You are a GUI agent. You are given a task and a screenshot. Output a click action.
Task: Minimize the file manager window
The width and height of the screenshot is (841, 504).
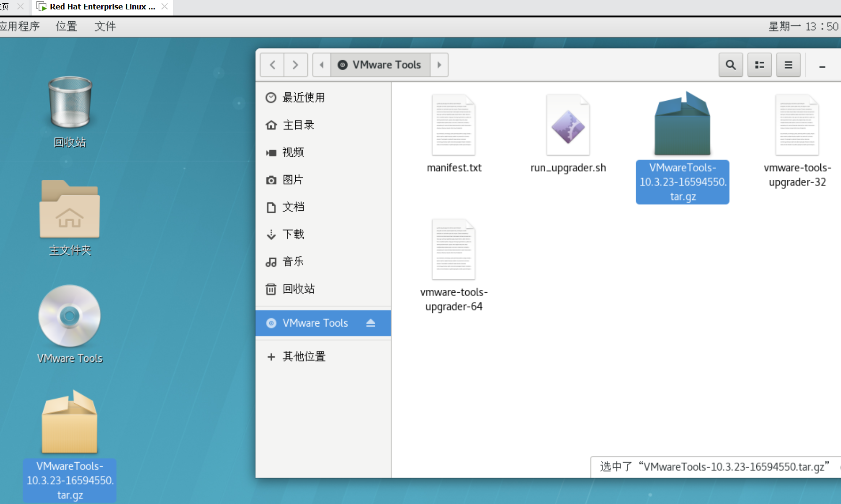pos(822,67)
